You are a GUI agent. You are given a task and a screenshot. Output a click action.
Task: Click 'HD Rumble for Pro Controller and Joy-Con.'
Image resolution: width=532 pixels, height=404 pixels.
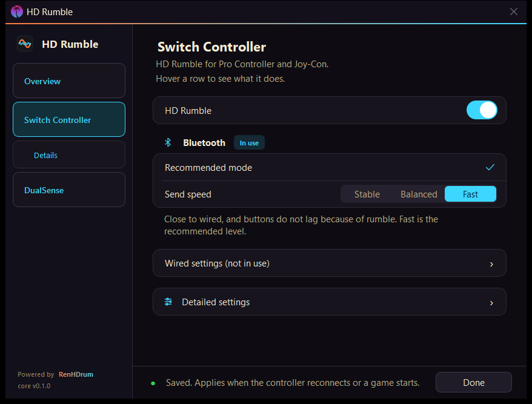242,64
